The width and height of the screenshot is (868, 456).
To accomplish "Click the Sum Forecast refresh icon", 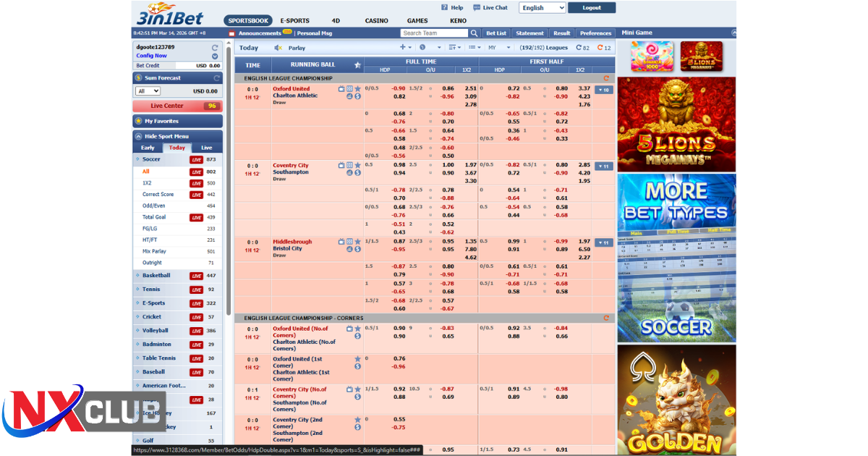I will click(216, 77).
